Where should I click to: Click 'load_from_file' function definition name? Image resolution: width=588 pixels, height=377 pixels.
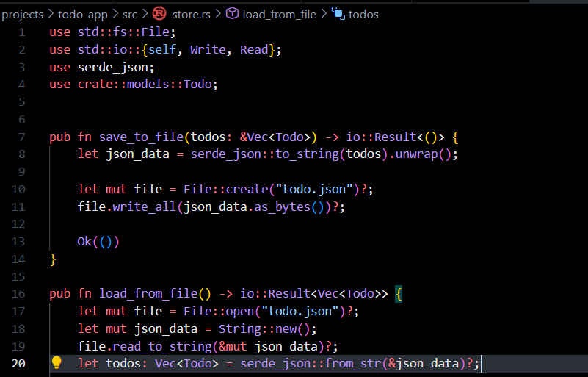[x=148, y=294]
